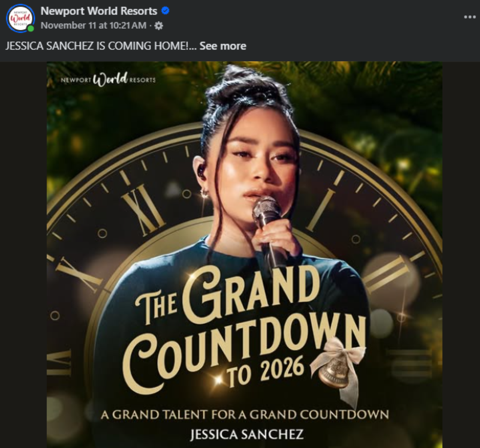Image resolution: width=480 pixels, height=448 pixels.
Task: Expand post text with See more
Action: (223, 46)
